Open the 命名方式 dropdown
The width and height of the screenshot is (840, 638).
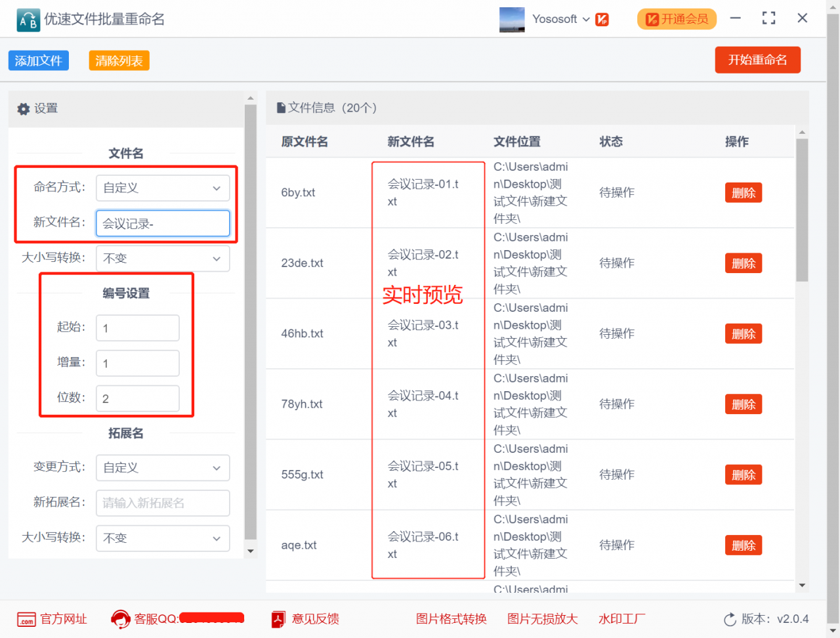click(x=162, y=188)
